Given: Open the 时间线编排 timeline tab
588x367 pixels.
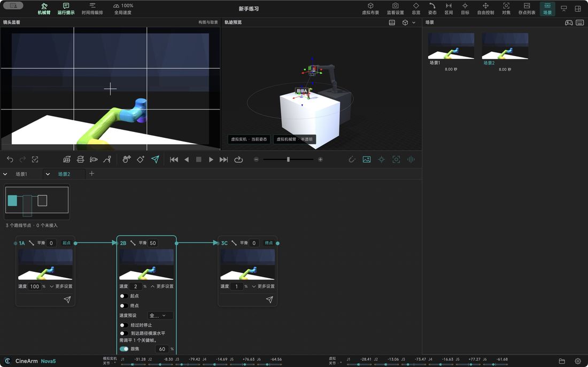Looking at the screenshot, I should point(92,9).
